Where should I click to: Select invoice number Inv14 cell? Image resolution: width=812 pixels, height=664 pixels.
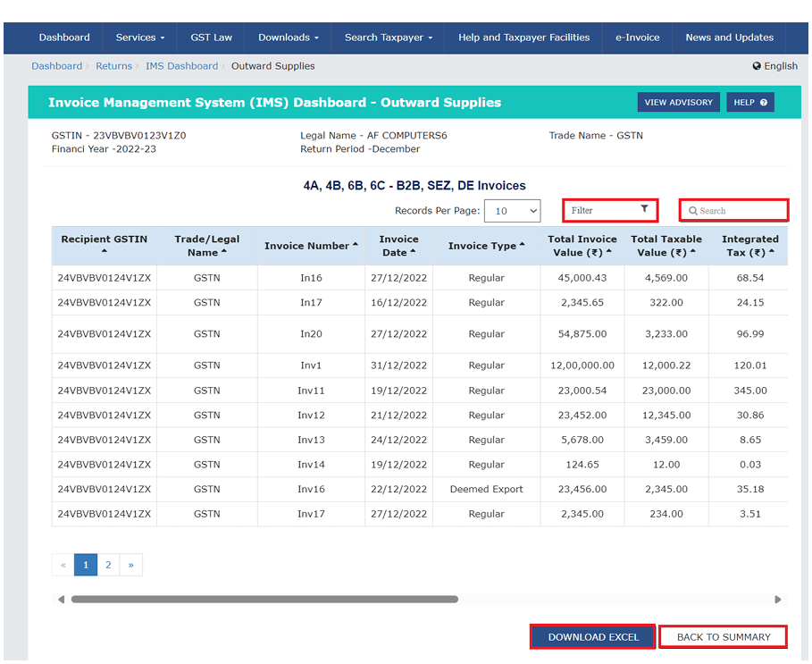pyautogui.click(x=311, y=465)
